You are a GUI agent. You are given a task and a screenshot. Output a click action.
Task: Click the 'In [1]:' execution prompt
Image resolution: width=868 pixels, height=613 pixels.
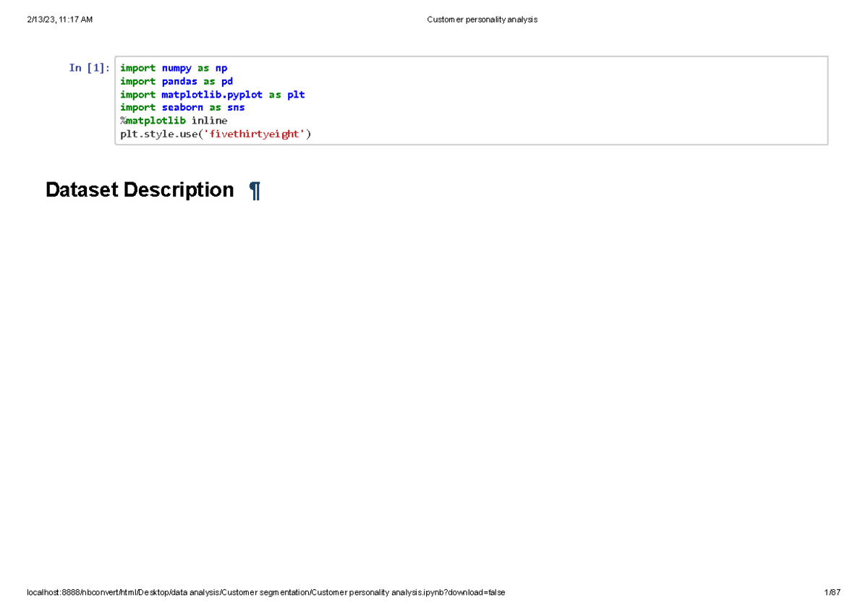click(90, 67)
